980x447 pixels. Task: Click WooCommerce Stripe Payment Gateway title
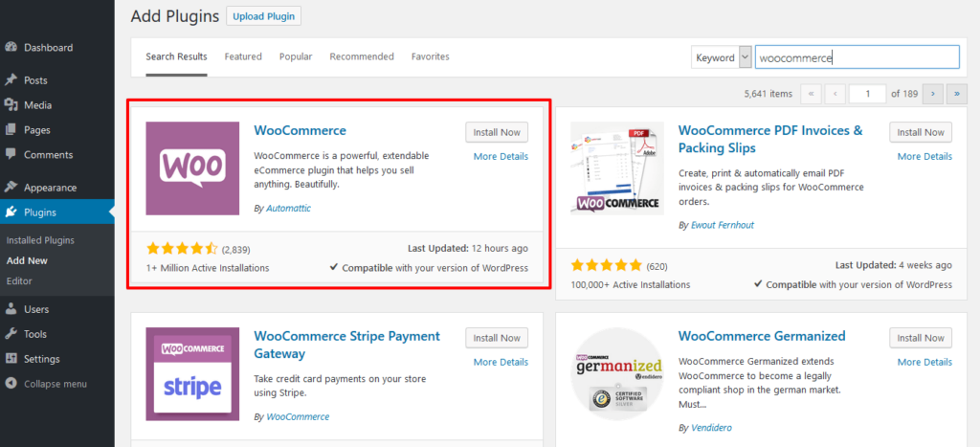pos(346,346)
